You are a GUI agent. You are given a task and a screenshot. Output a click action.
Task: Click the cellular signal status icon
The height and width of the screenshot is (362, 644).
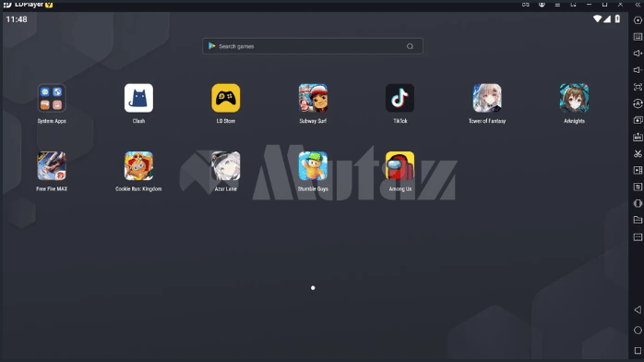point(607,18)
